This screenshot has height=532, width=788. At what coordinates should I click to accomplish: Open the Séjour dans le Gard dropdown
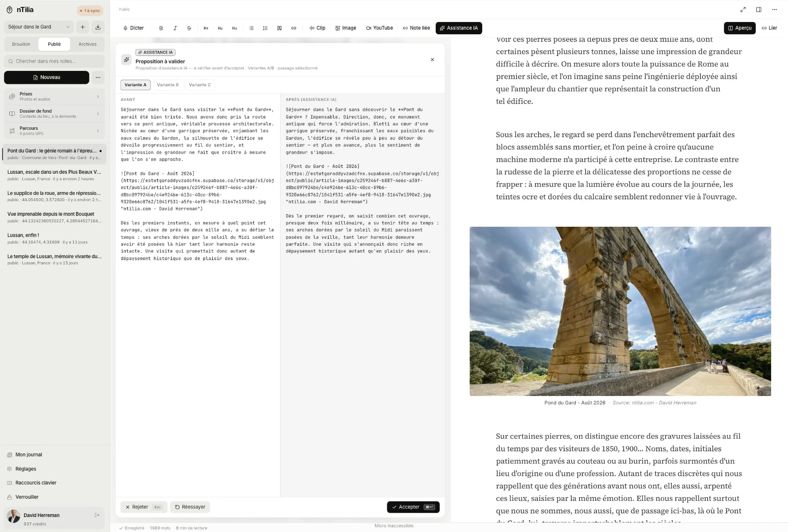39,27
